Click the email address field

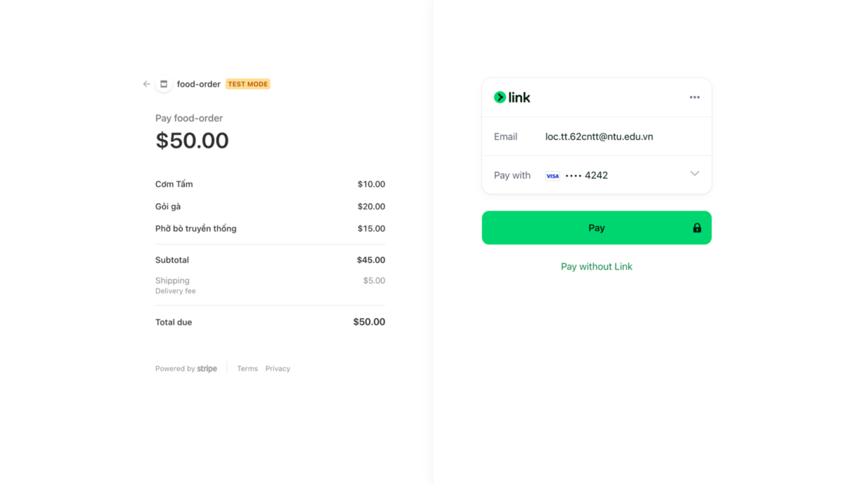[597, 136]
